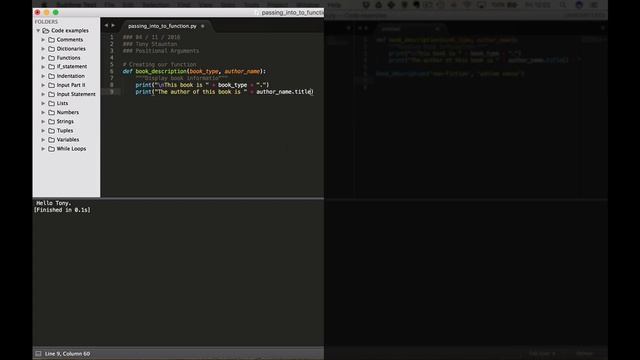Click the Input Statement folder icon

click(51, 94)
